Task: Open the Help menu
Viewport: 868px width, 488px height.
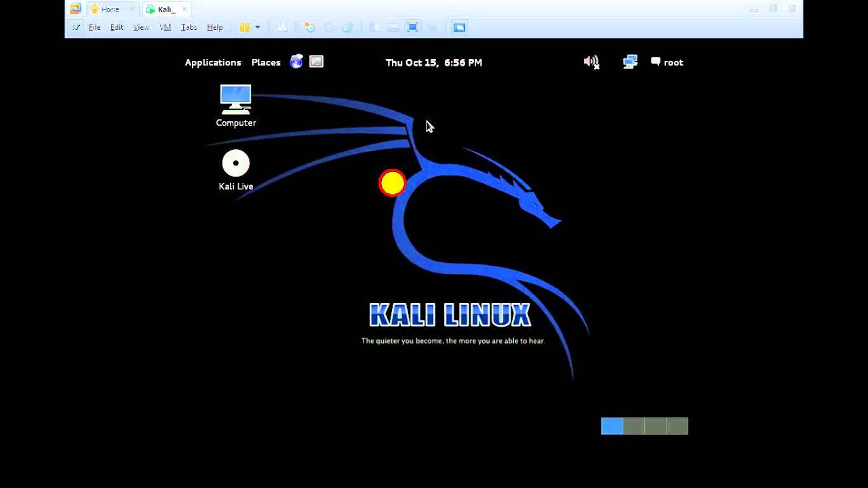Action: tap(215, 27)
